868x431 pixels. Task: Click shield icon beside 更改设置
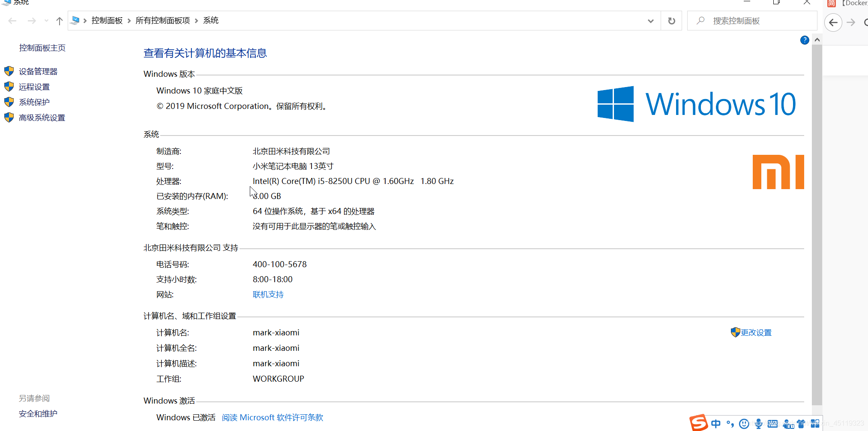735,332
